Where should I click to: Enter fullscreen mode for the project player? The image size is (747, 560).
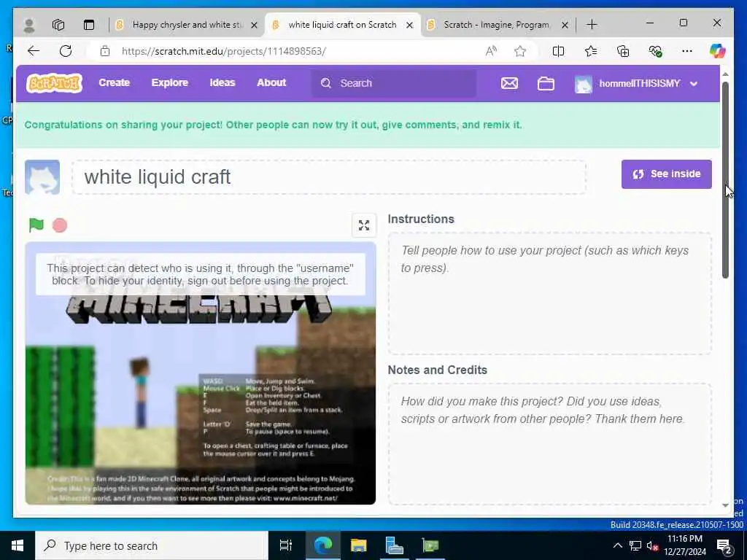[364, 225]
